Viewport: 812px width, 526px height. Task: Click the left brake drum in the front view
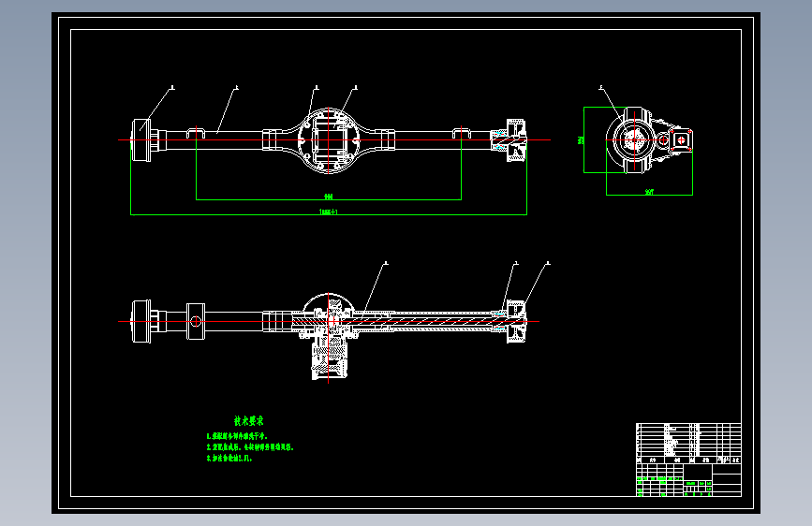pos(141,139)
